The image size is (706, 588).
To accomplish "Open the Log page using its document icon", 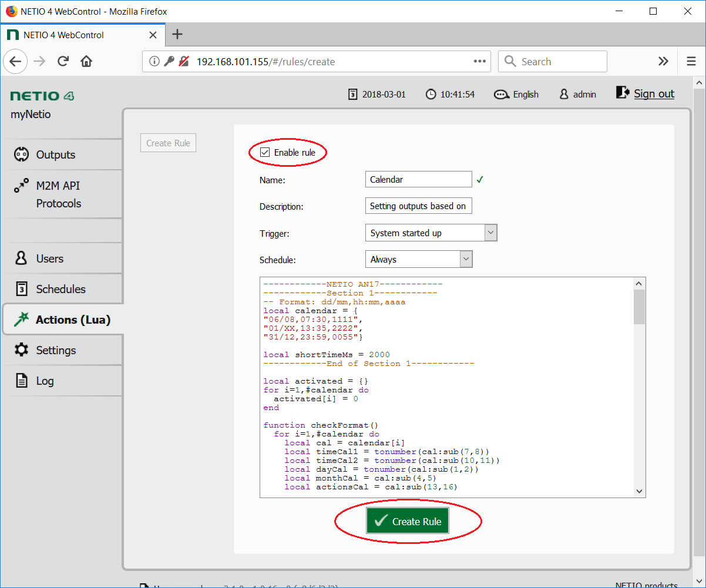I will tap(21, 380).
